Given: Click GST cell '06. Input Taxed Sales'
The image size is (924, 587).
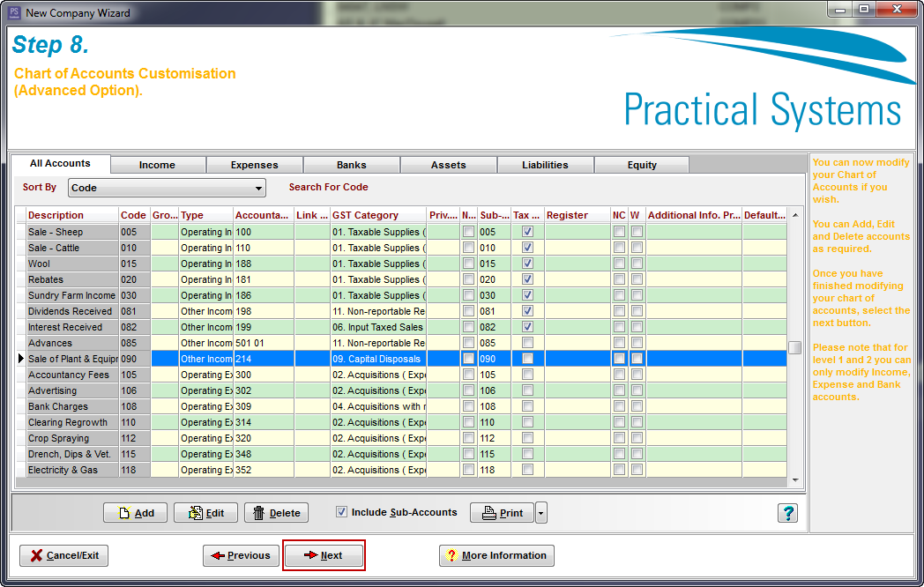Looking at the screenshot, I should (378, 327).
